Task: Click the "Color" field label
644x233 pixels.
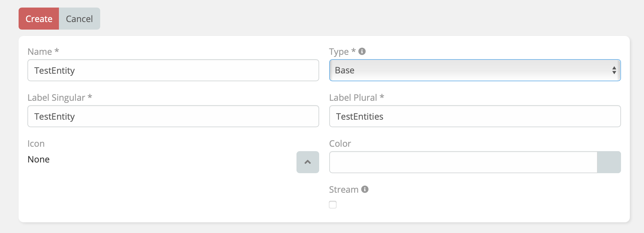Action: [x=340, y=144]
